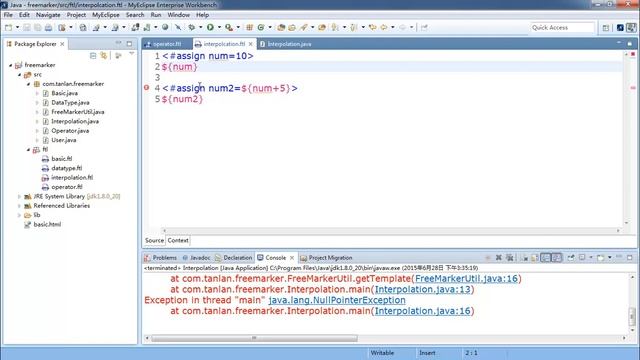Open Interpolation.java:13 stack trace link
Image resolution: width=640 pixels, height=360 pixels.
[x=422, y=289]
